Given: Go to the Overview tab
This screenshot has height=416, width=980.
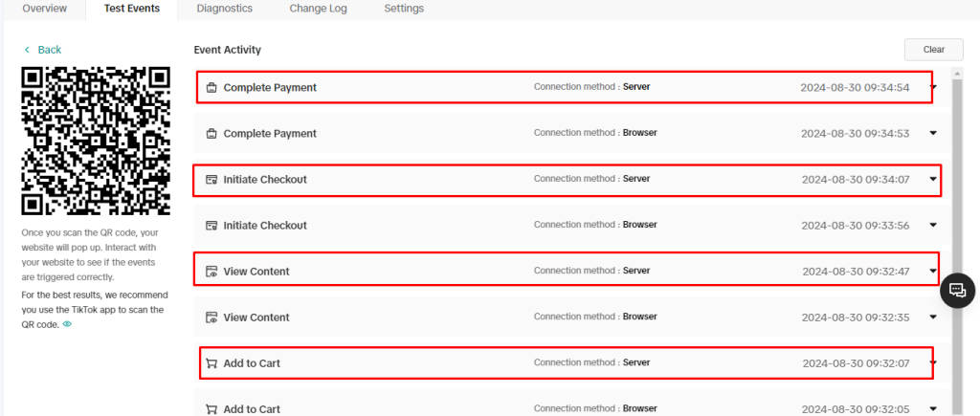Looking at the screenshot, I should coord(44,9).
